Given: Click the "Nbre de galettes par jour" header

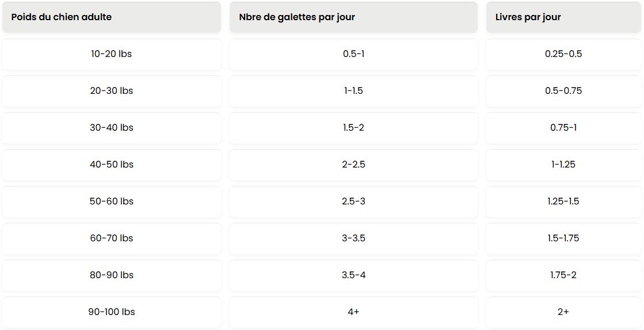Looking at the screenshot, I should (297, 17).
